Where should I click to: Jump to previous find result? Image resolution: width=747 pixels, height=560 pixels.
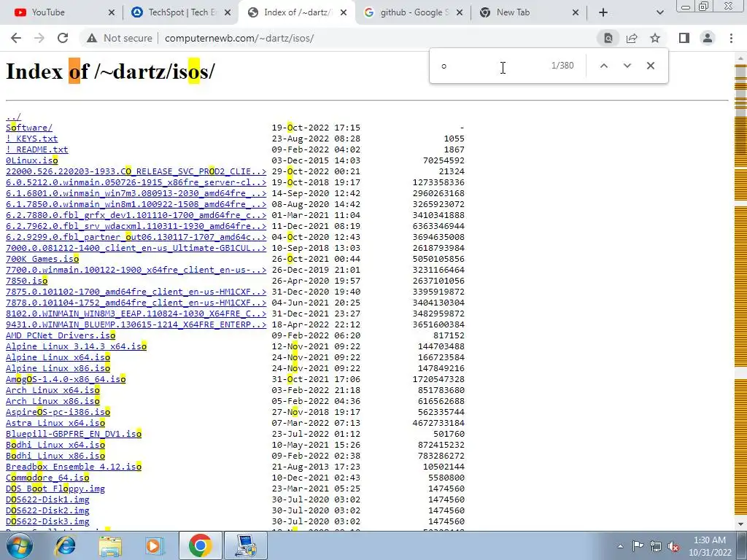(x=603, y=66)
